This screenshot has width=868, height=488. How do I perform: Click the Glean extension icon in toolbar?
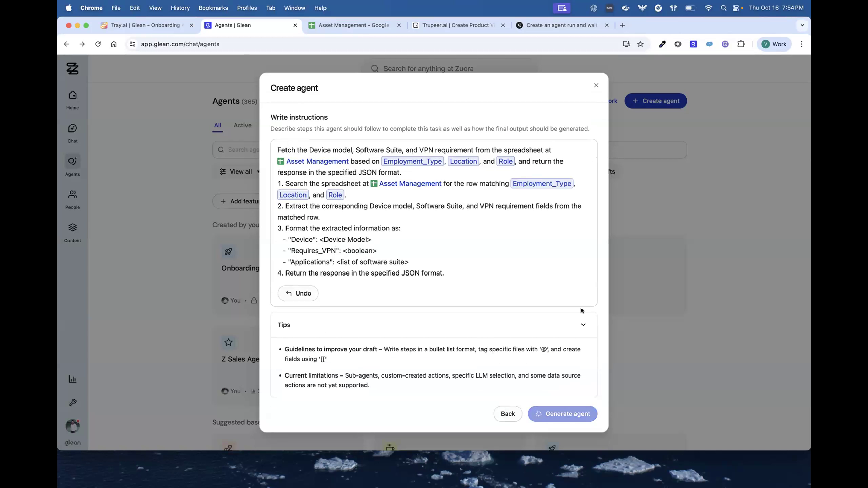(x=693, y=44)
